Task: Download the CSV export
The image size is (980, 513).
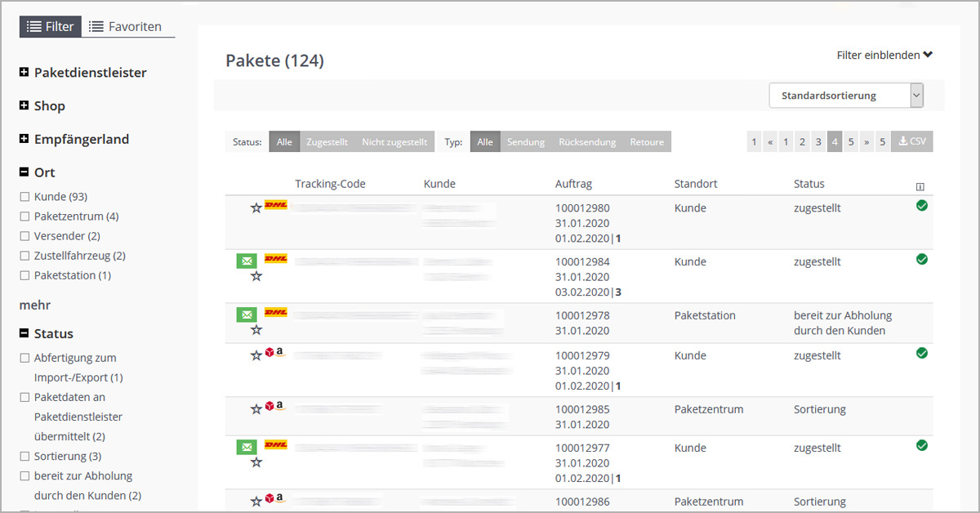Action: pos(912,141)
